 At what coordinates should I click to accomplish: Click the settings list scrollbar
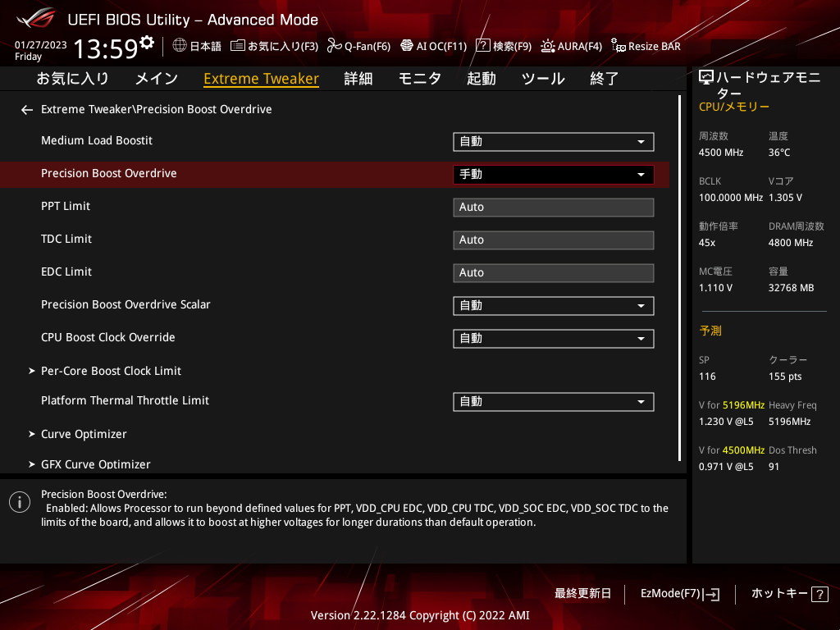680,278
